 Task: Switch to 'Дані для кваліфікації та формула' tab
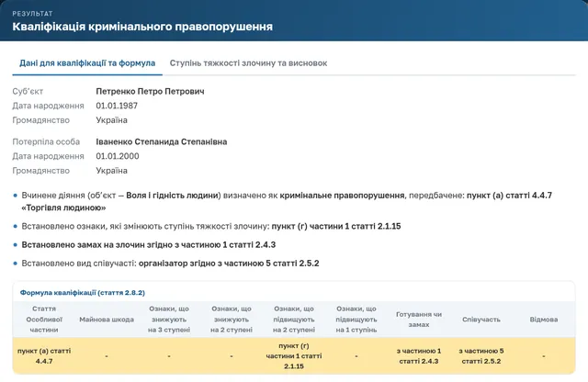click(87, 63)
